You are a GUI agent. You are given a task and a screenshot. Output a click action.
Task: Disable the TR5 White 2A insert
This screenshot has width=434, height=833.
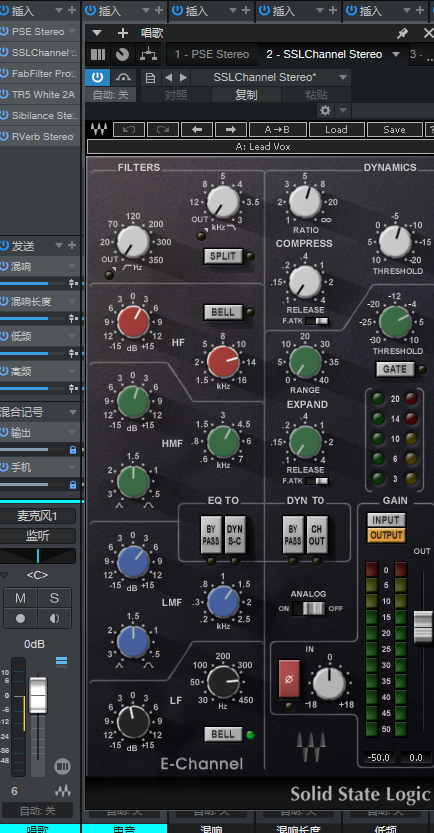(x=5, y=95)
